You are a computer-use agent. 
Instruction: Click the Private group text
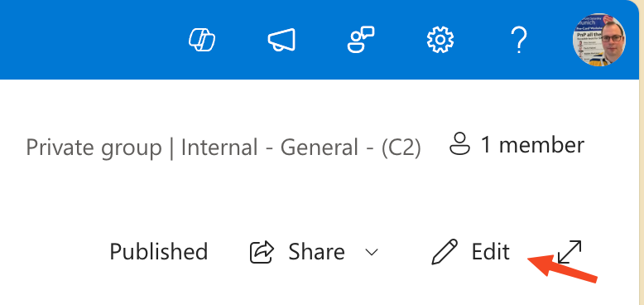(x=94, y=148)
